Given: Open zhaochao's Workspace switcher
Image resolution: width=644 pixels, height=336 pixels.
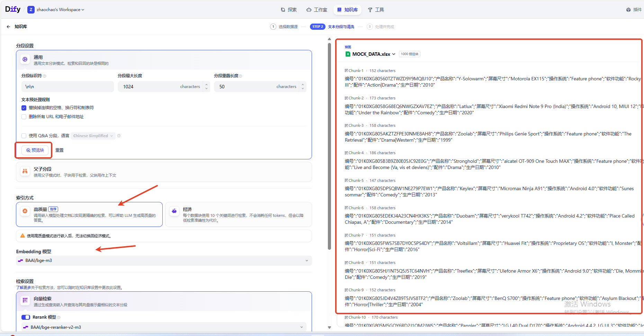Looking at the screenshot, I should 60,10.
